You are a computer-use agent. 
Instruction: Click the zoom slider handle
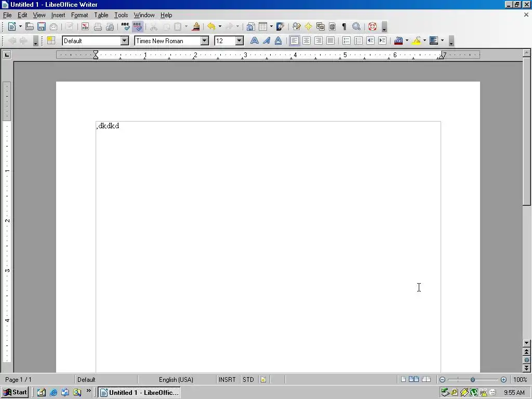coord(473,380)
